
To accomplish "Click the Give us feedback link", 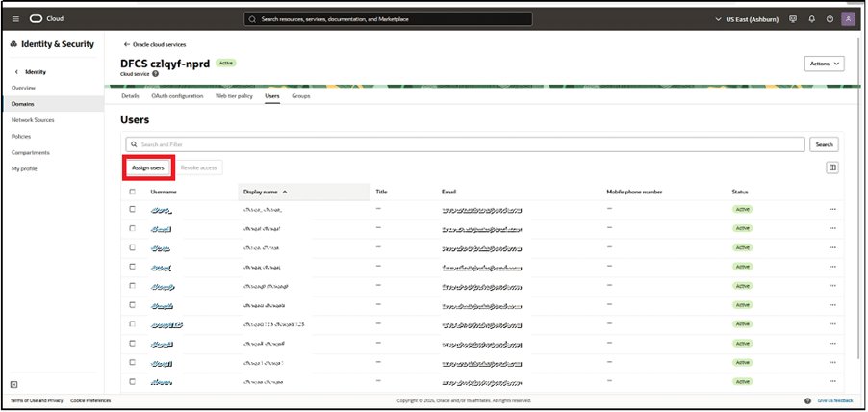I will tap(835, 400).
